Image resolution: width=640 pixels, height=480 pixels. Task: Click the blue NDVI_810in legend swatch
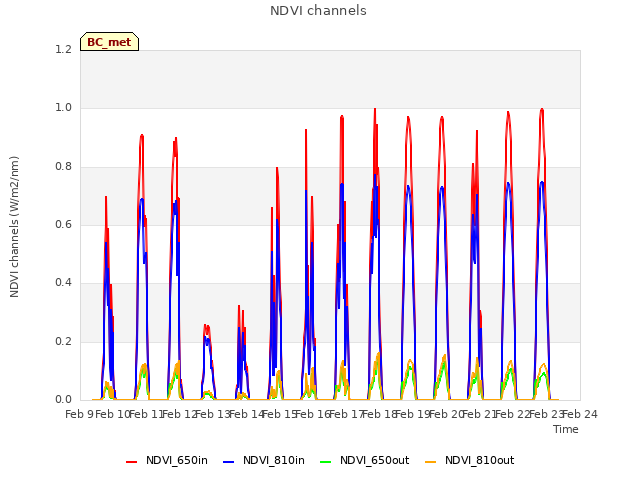pyautogui.click(x=229, y=462)
